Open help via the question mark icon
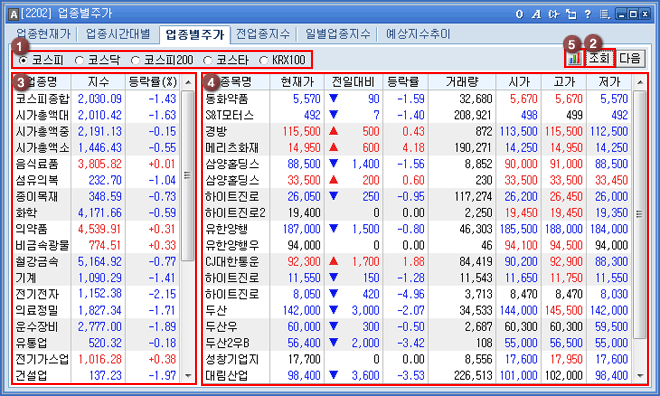This screenshot has height=396, width=660. [x=588, y=14]
